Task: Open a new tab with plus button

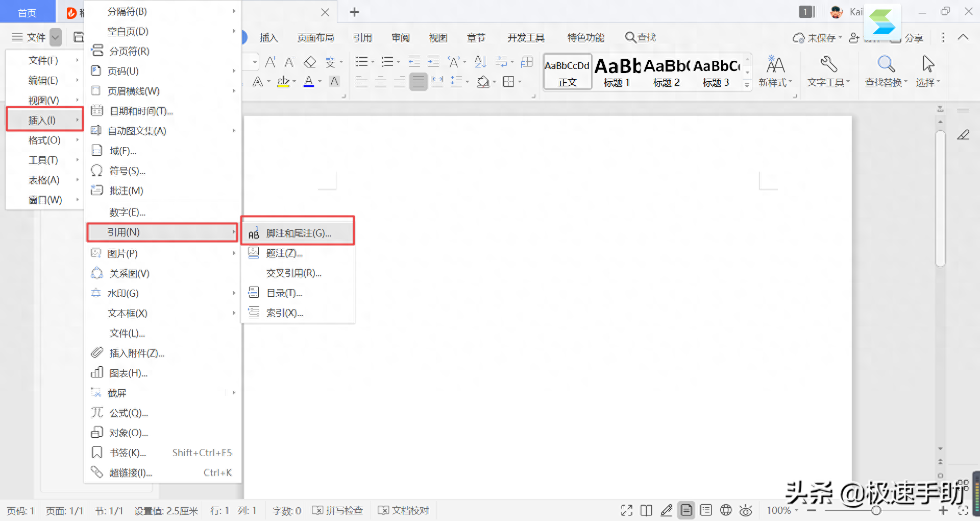Action: pos(355,12)
